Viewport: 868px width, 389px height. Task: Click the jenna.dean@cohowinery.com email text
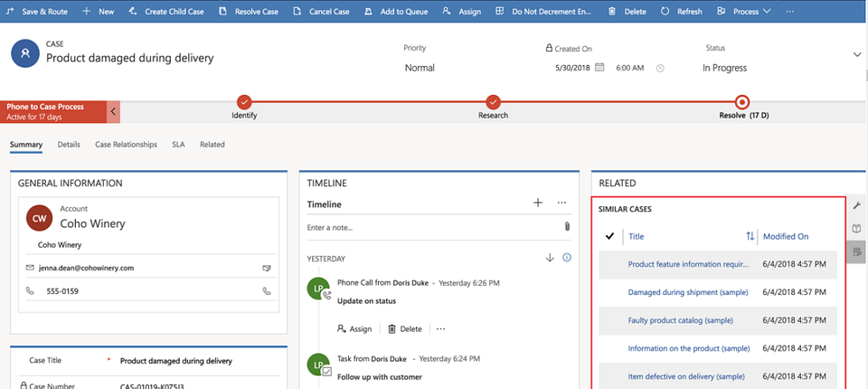(87, 268)
